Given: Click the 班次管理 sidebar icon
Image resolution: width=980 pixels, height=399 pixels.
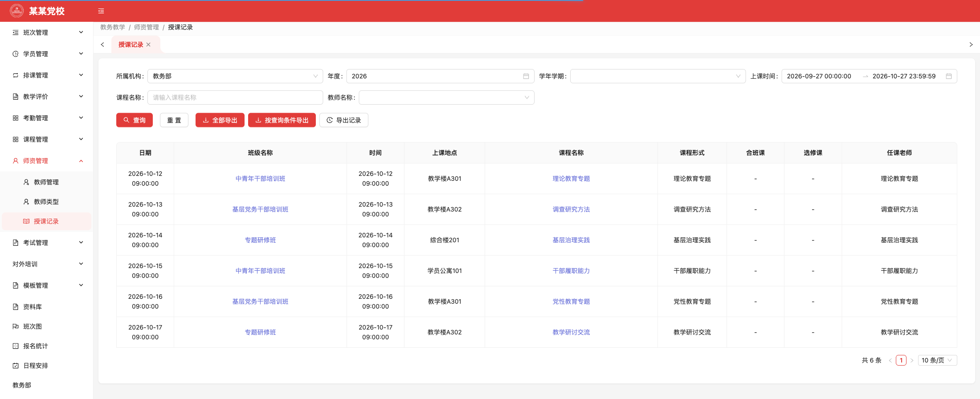Looking at the screenshot, I should coord(16,33).
